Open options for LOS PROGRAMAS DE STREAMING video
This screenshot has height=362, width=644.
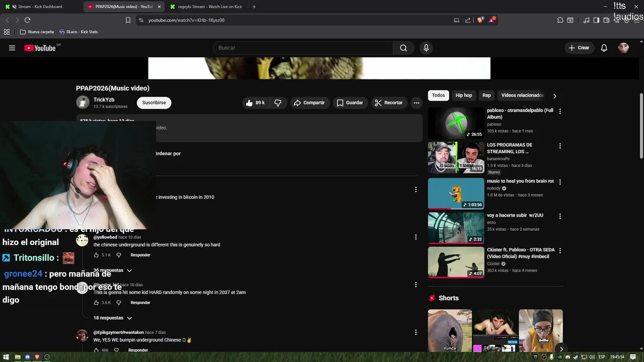click(x=560, y=146)
